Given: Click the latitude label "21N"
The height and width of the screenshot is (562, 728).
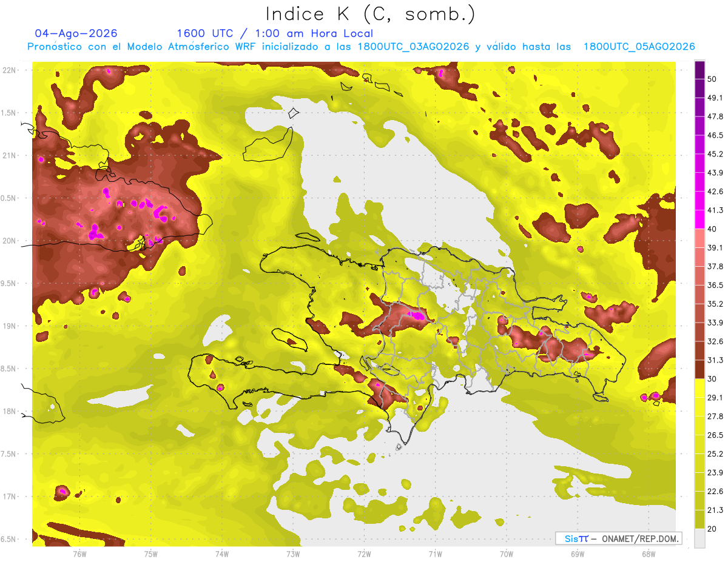Looking at the screenshot, I should pyautogui.click(x=9, y=155).
